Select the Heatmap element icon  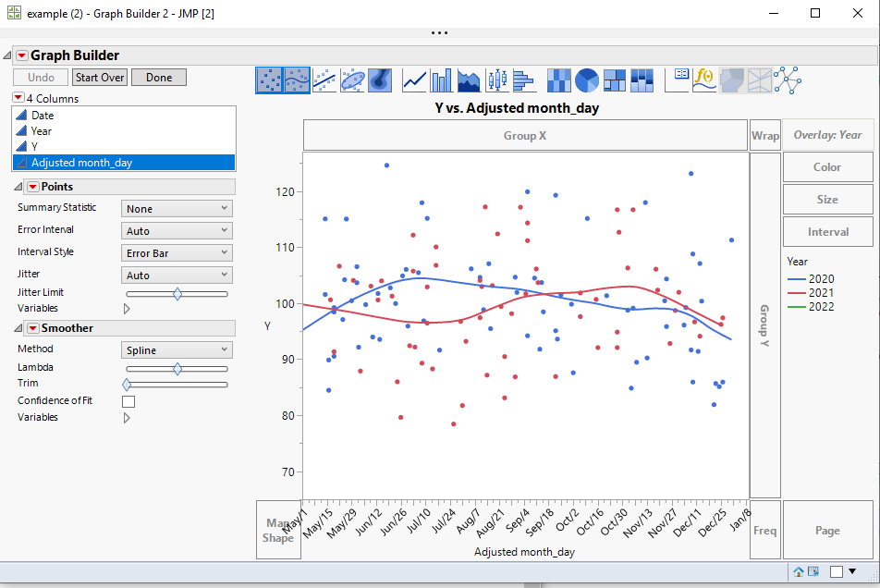click(559, 80)
